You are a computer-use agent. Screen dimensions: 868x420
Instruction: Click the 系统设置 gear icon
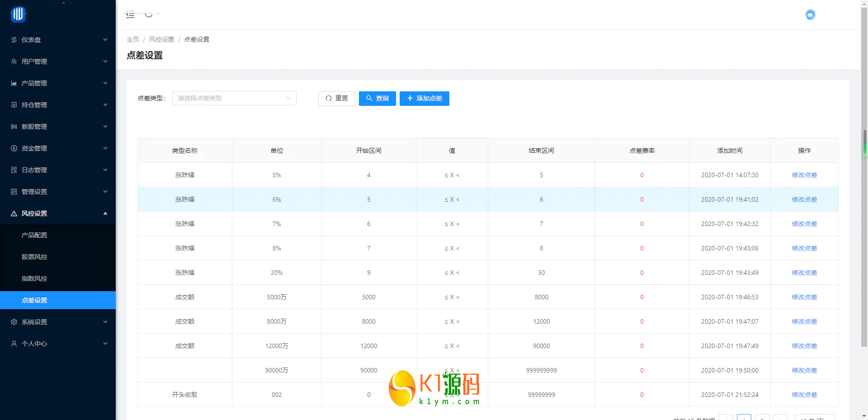point(14,322)
